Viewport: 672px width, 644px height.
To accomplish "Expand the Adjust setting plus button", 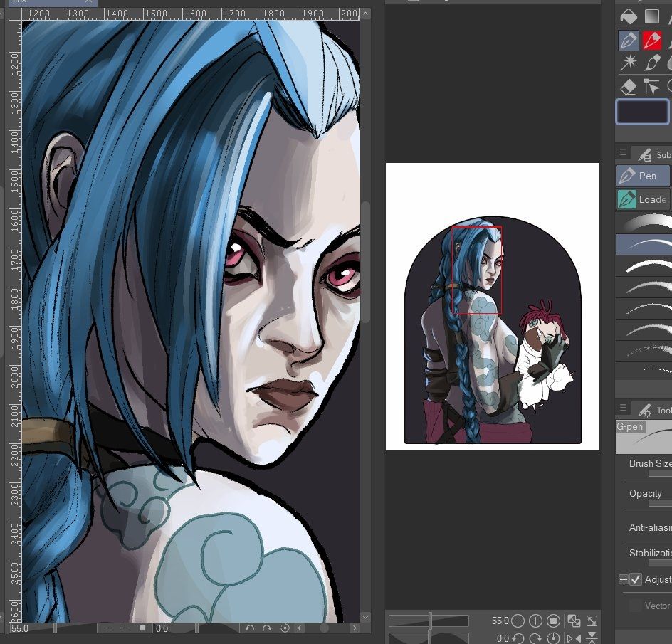I will pos(623,580).
